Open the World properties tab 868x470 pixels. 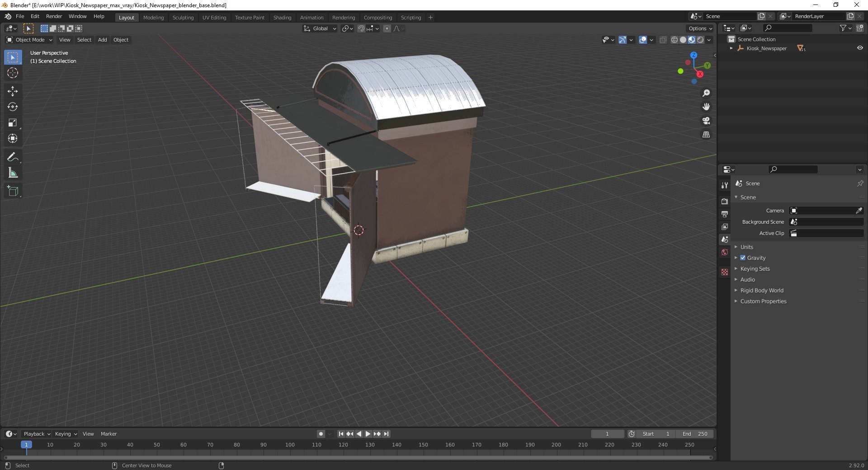[x=725, y=252]
